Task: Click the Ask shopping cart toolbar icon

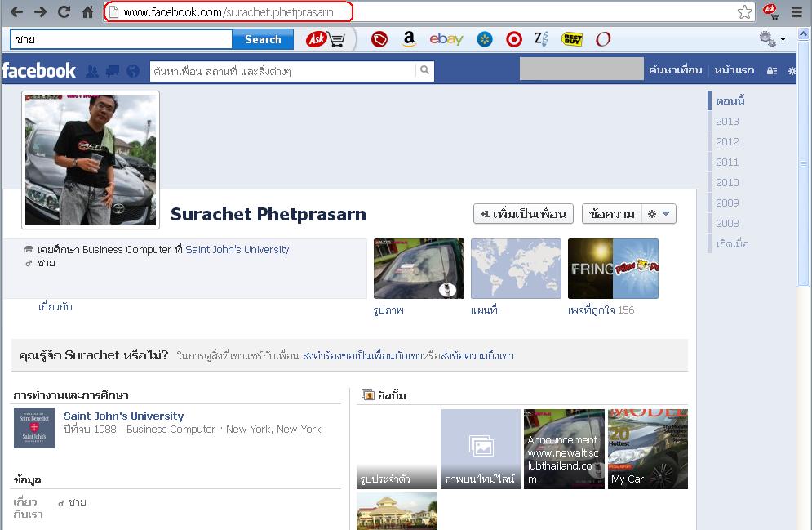Action: pos(326,39)
